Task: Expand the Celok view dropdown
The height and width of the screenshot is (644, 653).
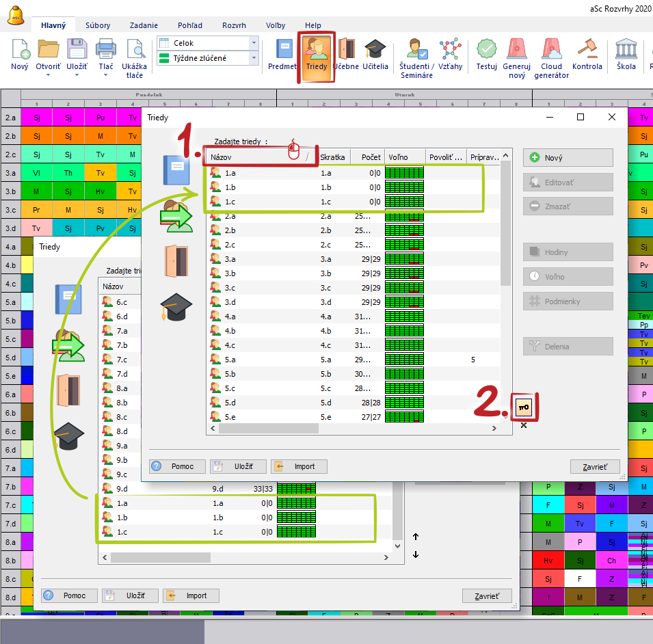Action: coord(254,43)
